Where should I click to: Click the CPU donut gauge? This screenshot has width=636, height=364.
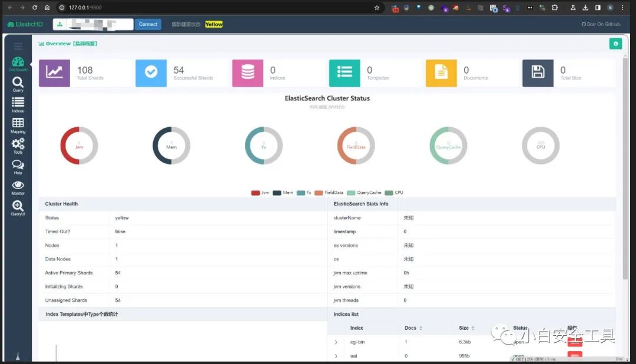pyautogui.click(x=541, y=145)
